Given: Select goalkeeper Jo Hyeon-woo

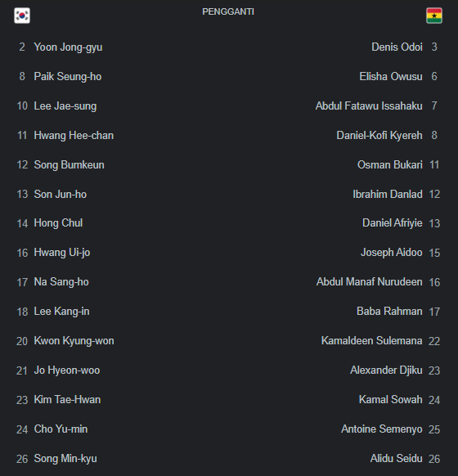Looking at the screenshot, I should (67, 370).
